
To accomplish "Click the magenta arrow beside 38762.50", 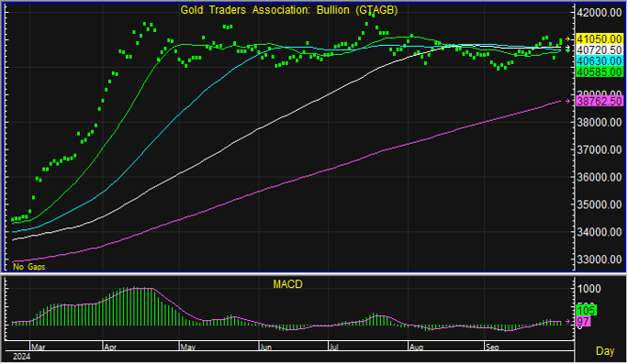I will tap(568, 102).
